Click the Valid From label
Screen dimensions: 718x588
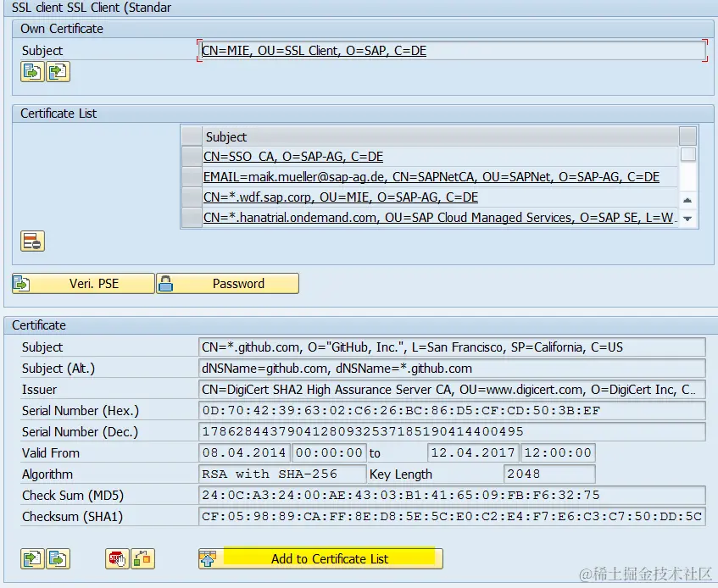[x=50, y=452]
